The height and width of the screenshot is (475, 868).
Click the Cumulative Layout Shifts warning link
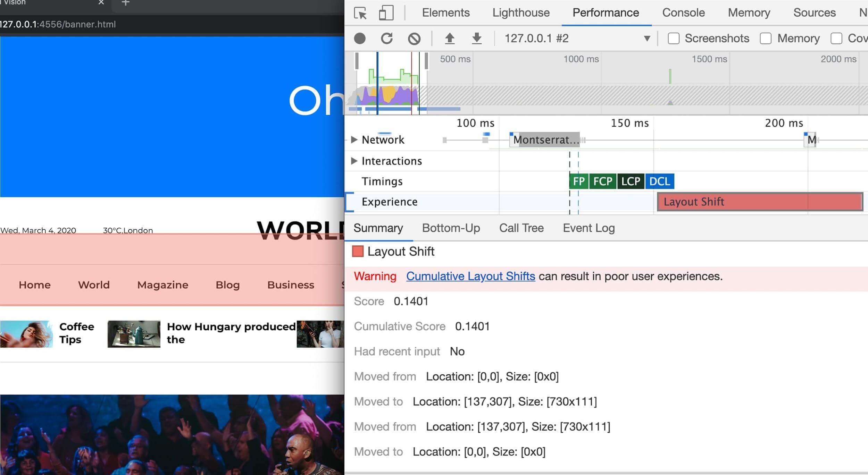coord(470,276)
